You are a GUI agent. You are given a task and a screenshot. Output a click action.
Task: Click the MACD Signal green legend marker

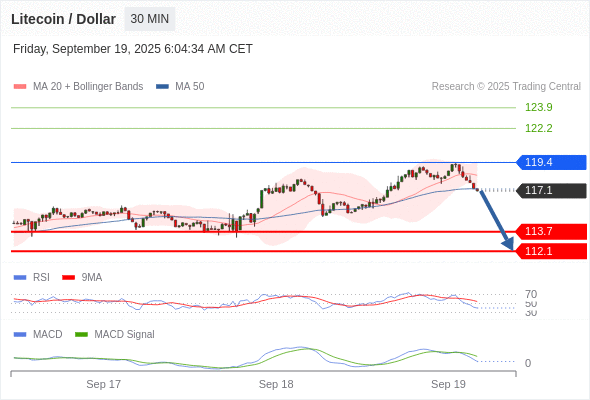(x=81, y=334)
